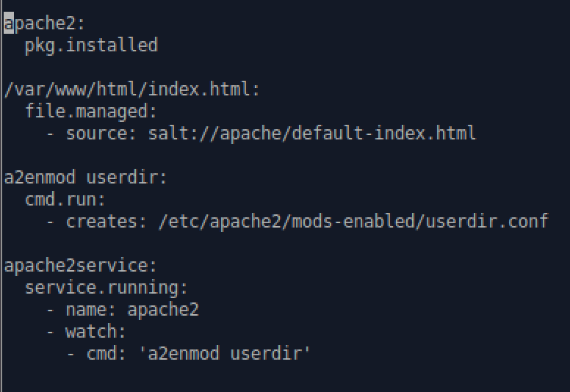Screen dimensions: 570x392
Task: Click the 'apache2service:' state ID
Action: pyautogui.click(x=81, y=266)
